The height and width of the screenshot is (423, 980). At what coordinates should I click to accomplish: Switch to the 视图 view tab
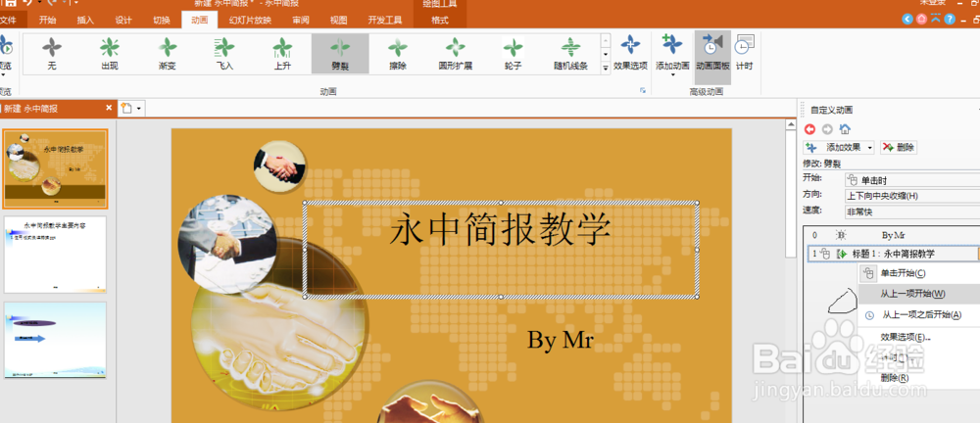pyautogui.click(x=339, y=20)
